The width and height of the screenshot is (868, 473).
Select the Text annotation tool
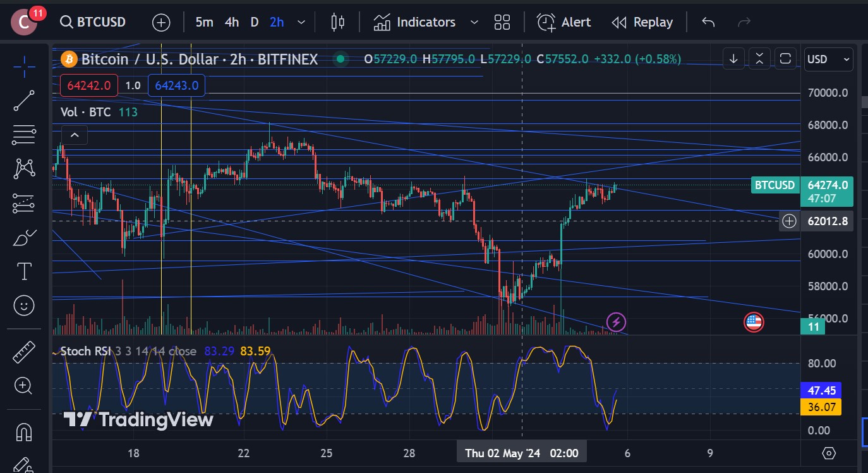(24, 272)
